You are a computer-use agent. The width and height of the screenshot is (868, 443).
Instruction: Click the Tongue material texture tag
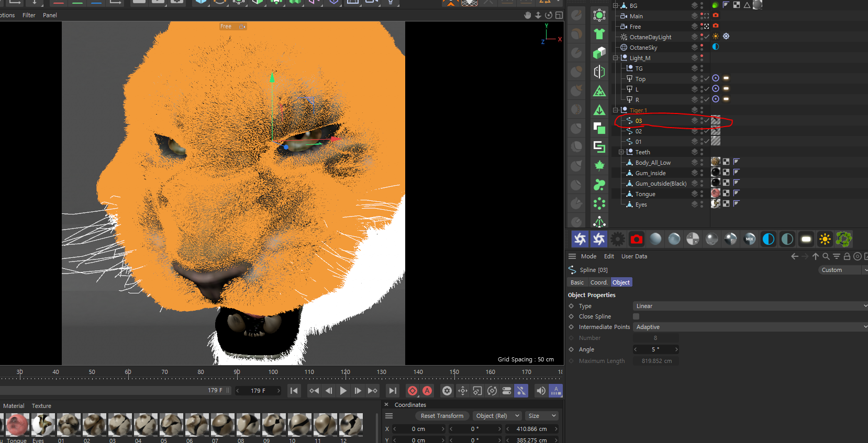coord(716,193)
